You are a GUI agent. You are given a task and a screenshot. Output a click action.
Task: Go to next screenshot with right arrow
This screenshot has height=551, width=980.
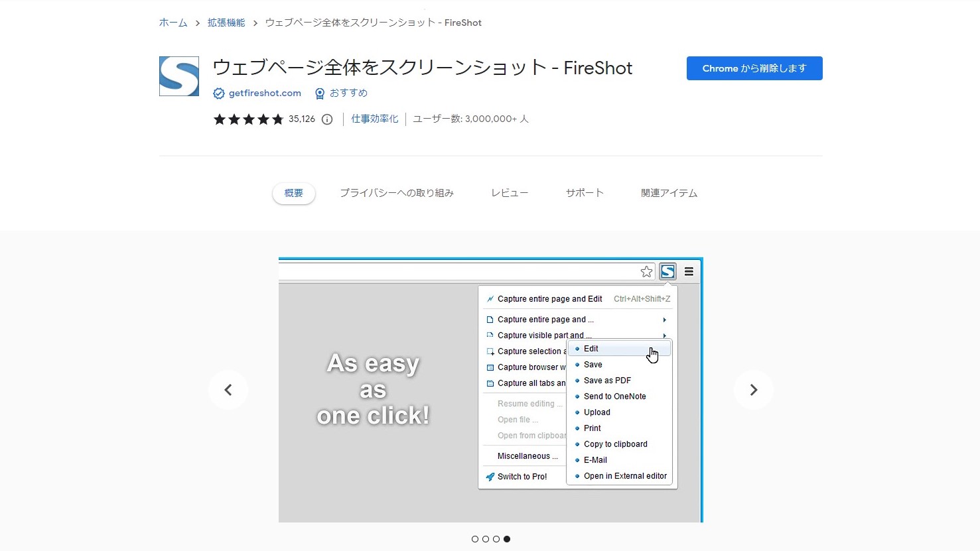(x=754, y=390)
